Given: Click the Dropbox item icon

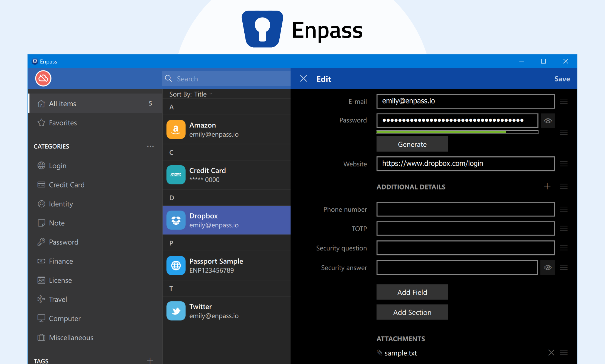Looking at the screenshot, I should pyautogui.click(x=176, y=220).
